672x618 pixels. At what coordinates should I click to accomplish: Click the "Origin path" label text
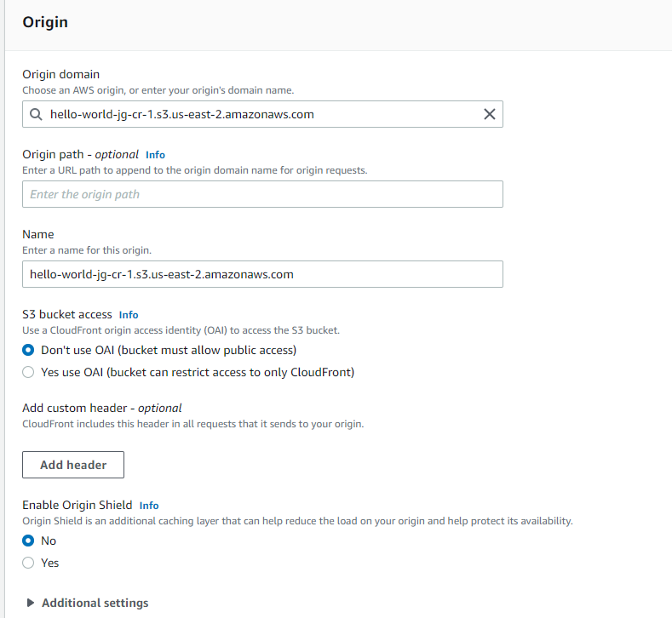pyautogui.click(x=53, y=154)
